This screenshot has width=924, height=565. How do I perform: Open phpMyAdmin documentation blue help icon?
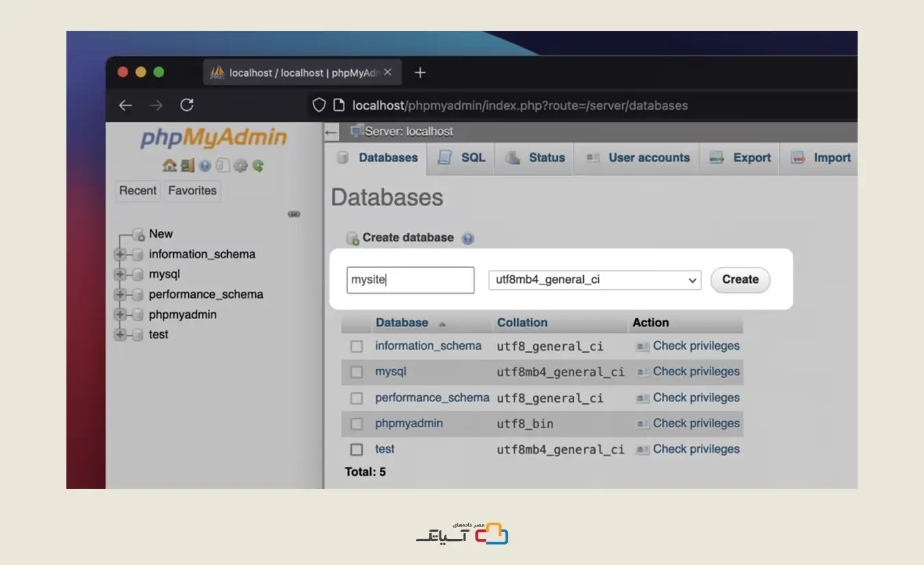pyautogui.click(x=205, y=166)
